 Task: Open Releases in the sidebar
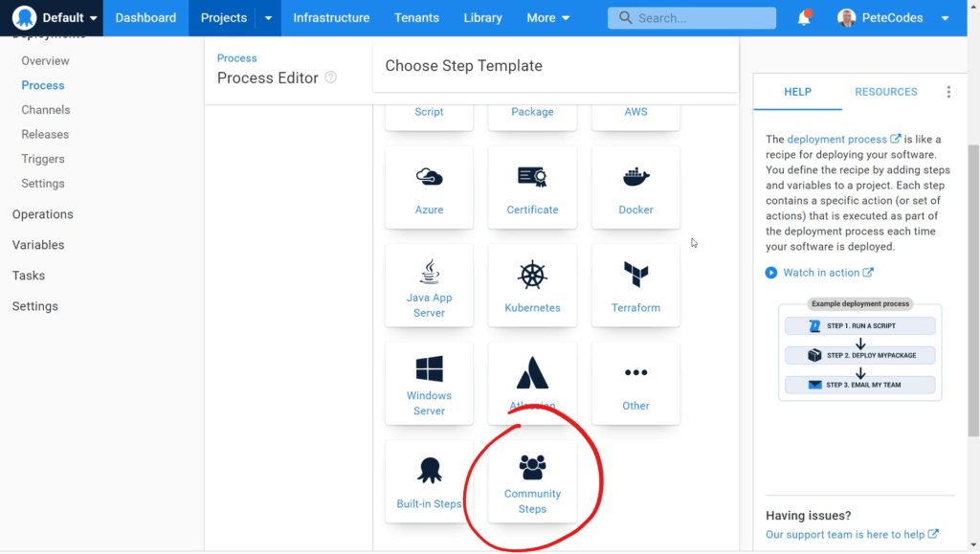45,134
